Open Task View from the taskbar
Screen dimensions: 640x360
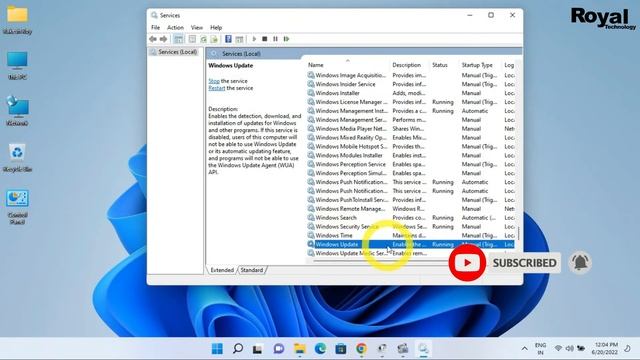[258, 349]
